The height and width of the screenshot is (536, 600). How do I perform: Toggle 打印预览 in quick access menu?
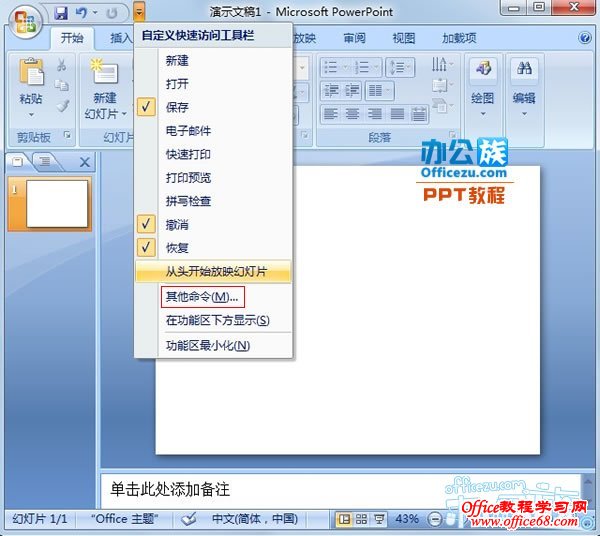(214, 178)
